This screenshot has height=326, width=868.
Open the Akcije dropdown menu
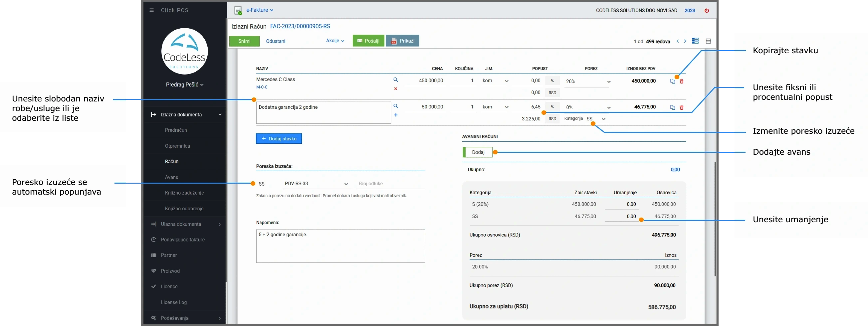pos(335,41)
